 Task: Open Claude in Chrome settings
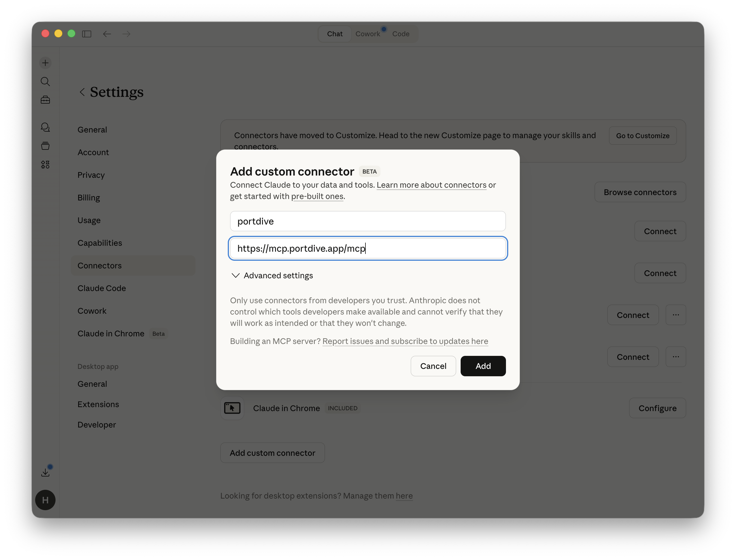[133, 334]
